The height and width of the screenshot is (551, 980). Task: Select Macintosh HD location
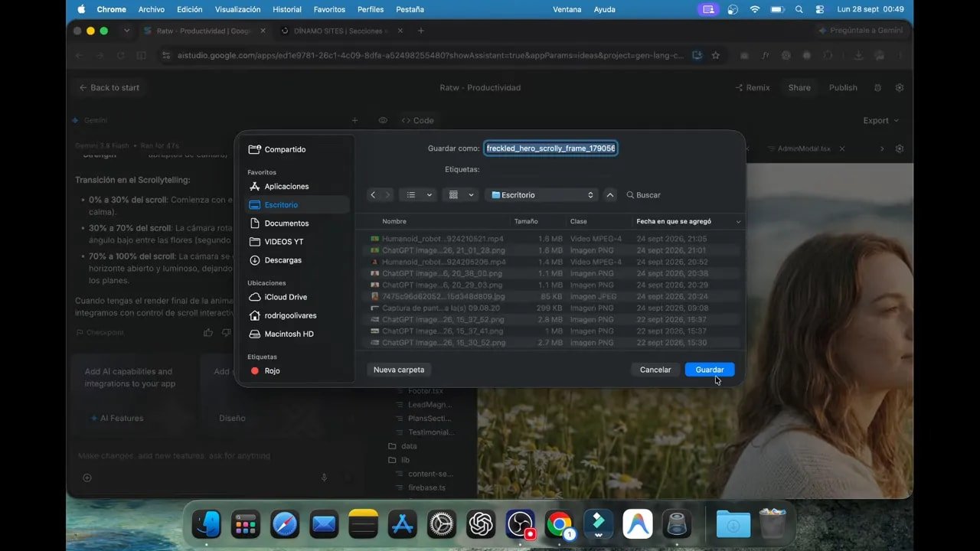click(289, 334)
